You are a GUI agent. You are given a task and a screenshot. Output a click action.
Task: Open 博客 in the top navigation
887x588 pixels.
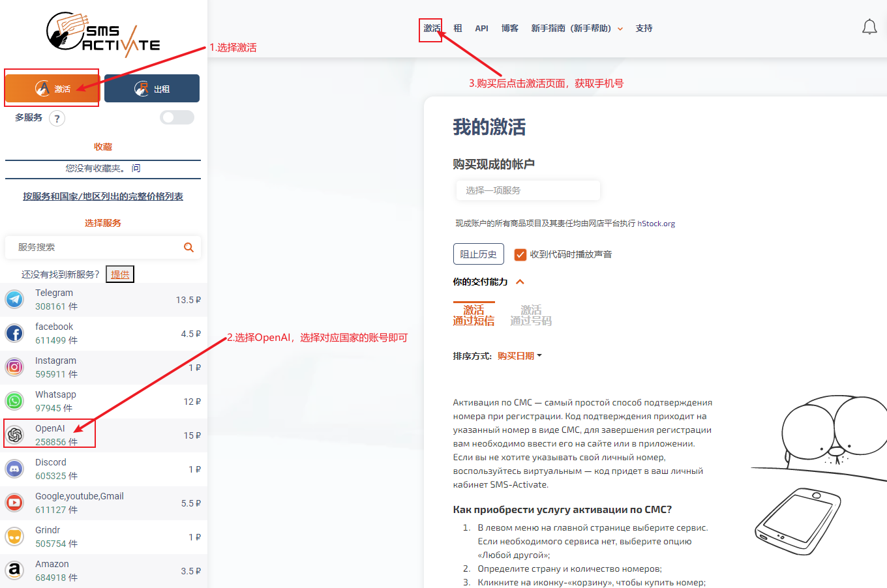510,28
